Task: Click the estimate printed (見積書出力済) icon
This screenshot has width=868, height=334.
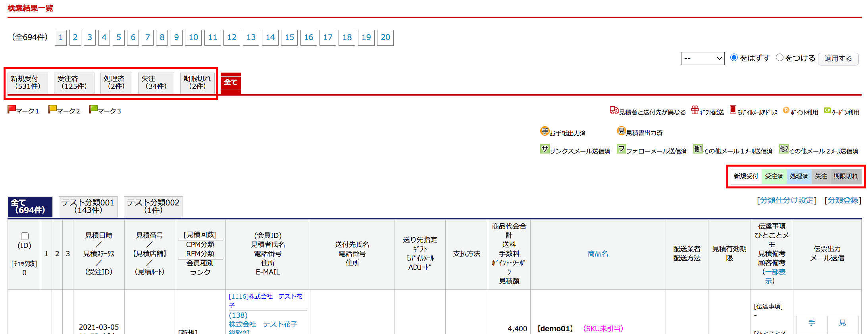Action: 621,131
